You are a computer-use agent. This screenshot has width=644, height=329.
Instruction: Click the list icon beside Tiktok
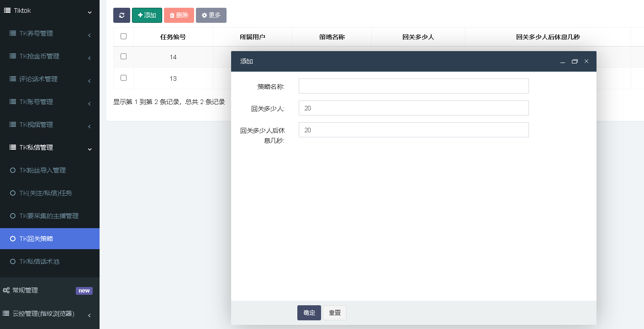pyautogui.click(x=7, y=10)
